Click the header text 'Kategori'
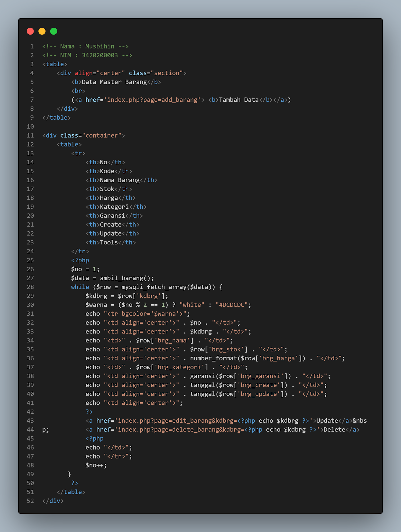401x532 pixels. coord(114,207)
